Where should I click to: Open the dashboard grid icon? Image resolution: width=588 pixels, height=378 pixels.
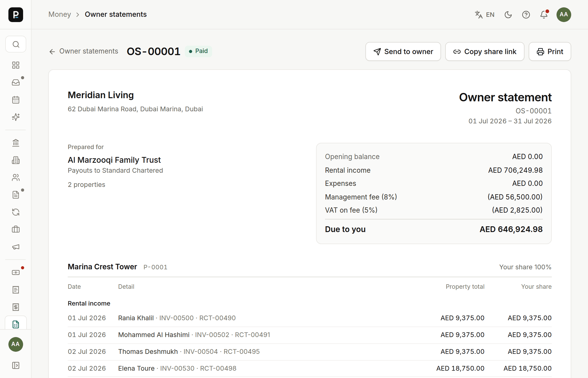(16, 65)
